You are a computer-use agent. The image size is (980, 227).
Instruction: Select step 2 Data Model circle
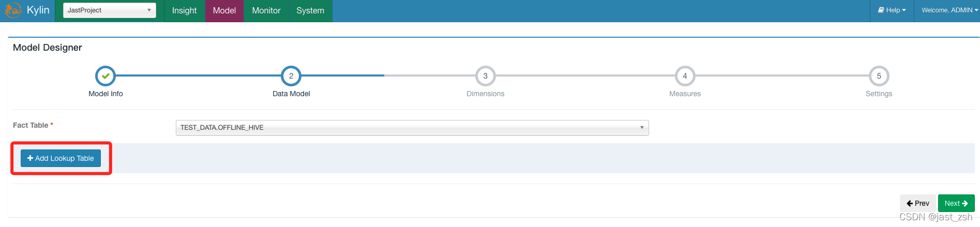(x=291, y=76)
